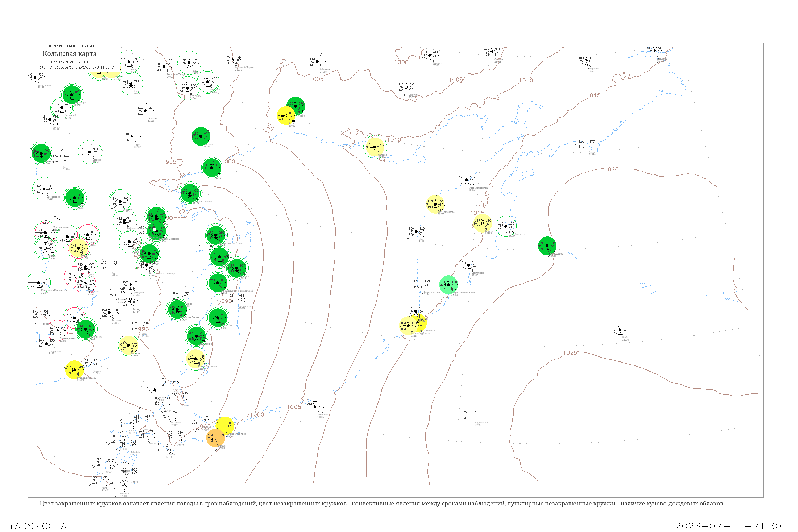Select the Усть-Нюкжа station marker
The image size is (798, 532).
point(35,77)
